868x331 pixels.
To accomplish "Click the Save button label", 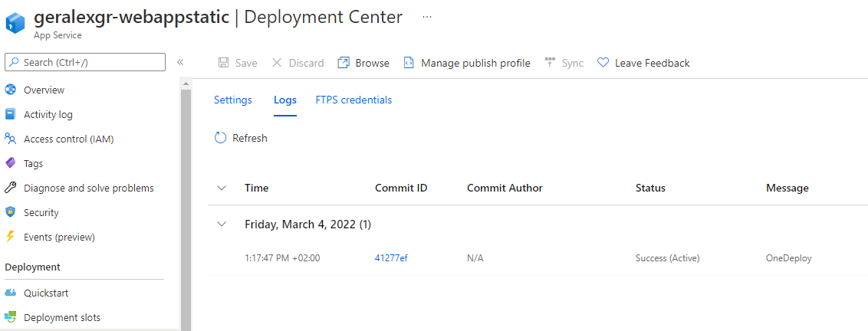I will (246, 63).
